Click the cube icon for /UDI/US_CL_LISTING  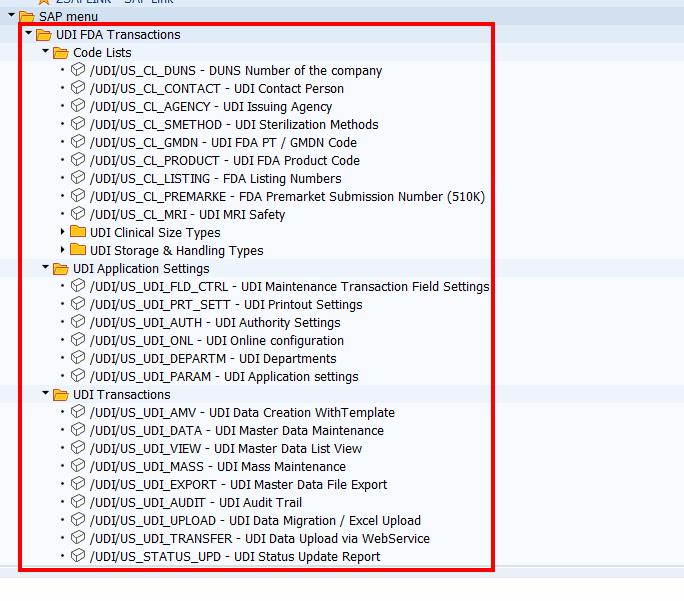(x=78, y=178)
